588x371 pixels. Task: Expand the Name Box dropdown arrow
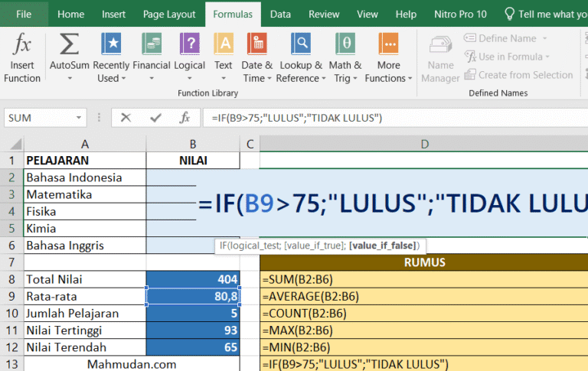pos(79,118)
